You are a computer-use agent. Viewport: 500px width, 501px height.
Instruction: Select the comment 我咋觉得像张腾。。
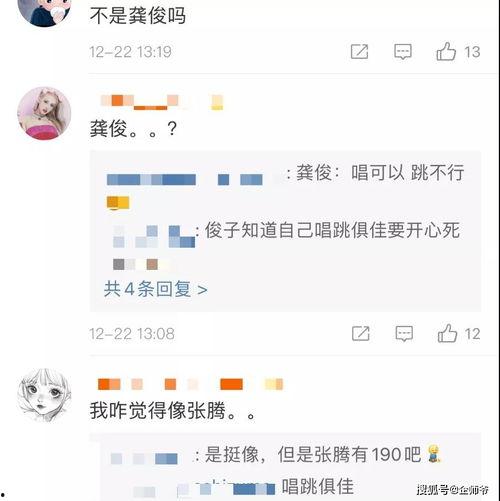[x=173, y=410]
